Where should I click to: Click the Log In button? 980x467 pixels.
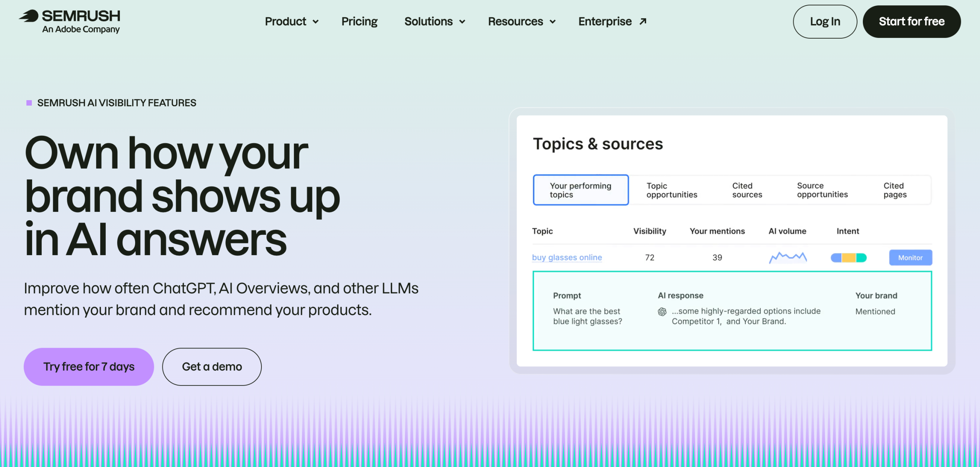[825, 21]
